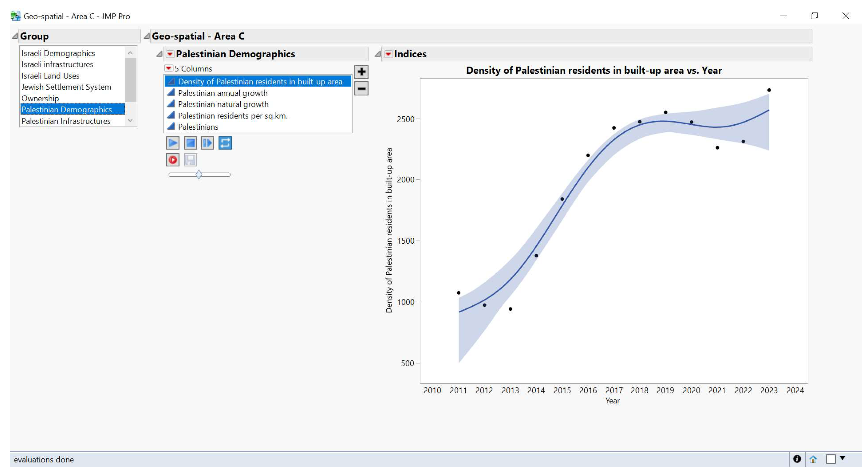Open the Indices red triangle menu
Viewport: 868px width, 474px height.
pyautogui.click(x=388, y=54)
